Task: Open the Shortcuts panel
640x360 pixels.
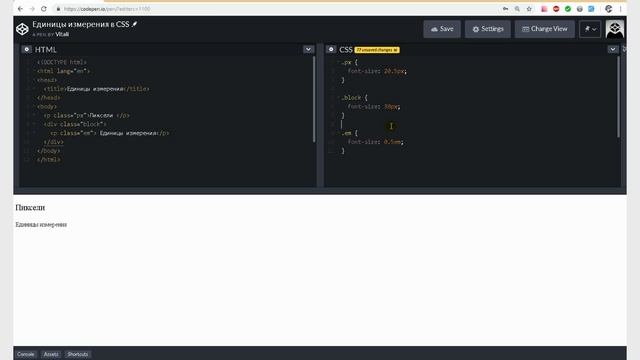Action: coord(78,354)
